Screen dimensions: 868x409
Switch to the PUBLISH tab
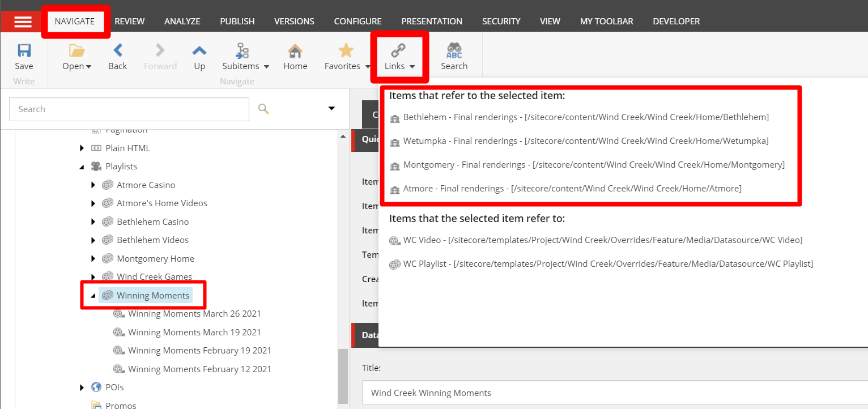click(237, 22)
